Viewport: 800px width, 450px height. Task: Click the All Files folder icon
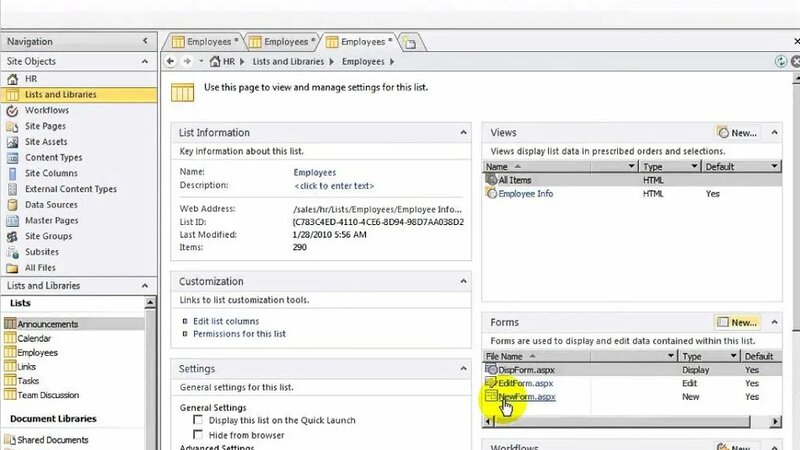pyautogui.click(x=12, y=268)
